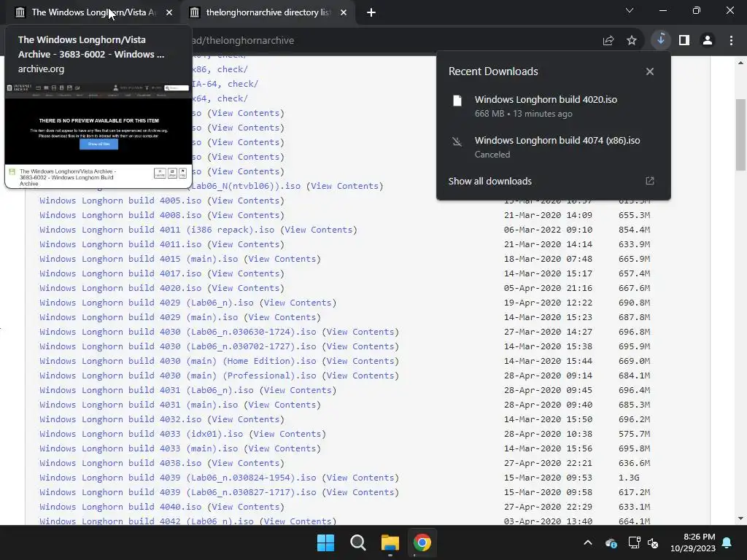This screenshot has width=747, height=560.
Task: Click View Contents for build 4017.iso
Action: click(245, 274)
